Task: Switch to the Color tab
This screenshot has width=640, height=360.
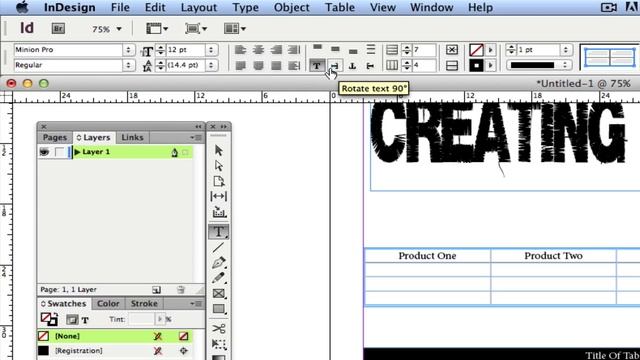Action: [108, 304]
